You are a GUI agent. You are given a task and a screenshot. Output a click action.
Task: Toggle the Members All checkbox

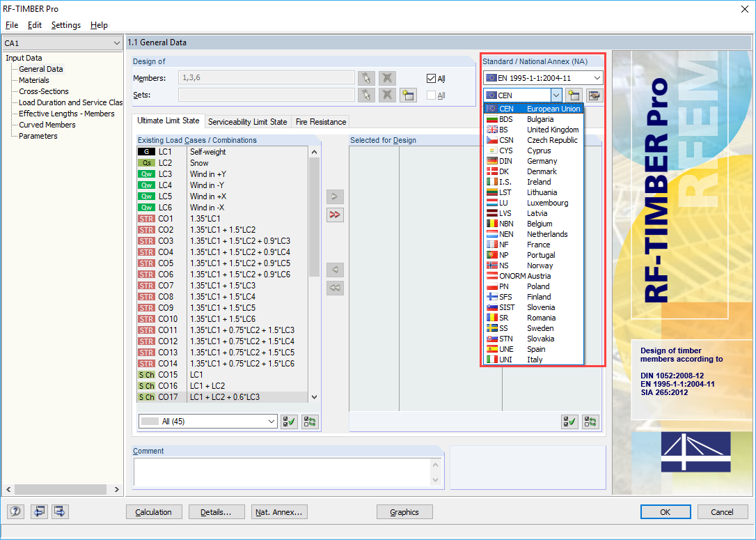click(431, 79)
